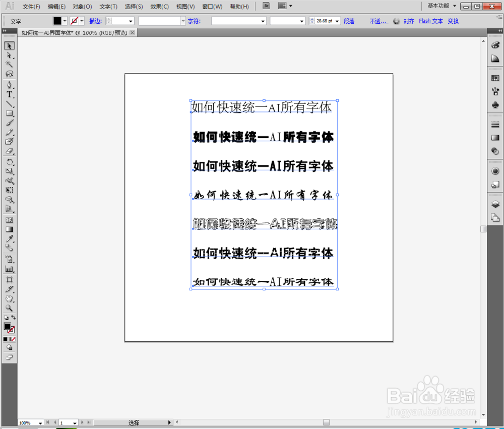Click the Flash 文本 link
This screenshot has height=429, width=504.
431,21
